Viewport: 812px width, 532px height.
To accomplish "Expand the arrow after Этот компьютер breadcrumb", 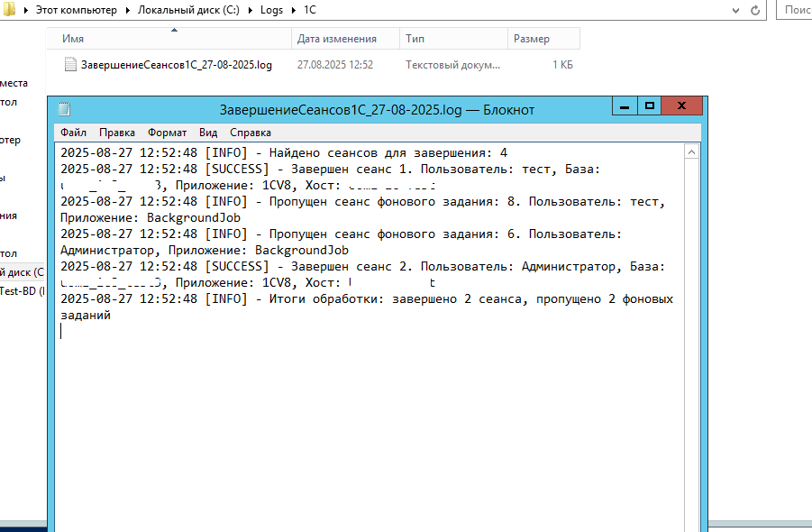I will tap(127, 10).
